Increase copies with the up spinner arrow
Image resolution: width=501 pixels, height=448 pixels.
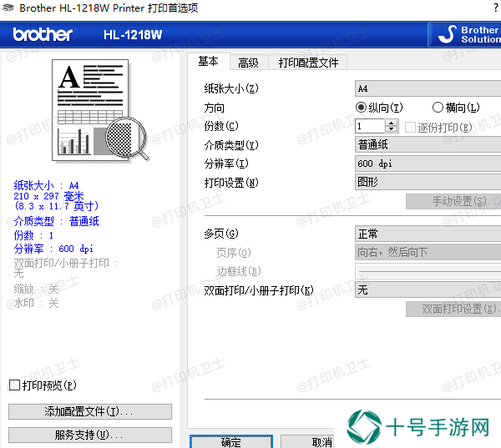(392, 123)
